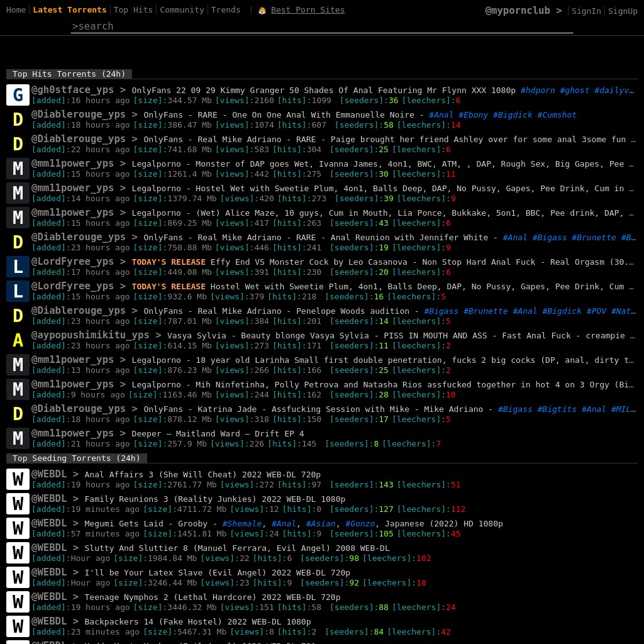Go to the Home page
The image size is (644, 644).
pyautogui.click(x=16, y=10)
